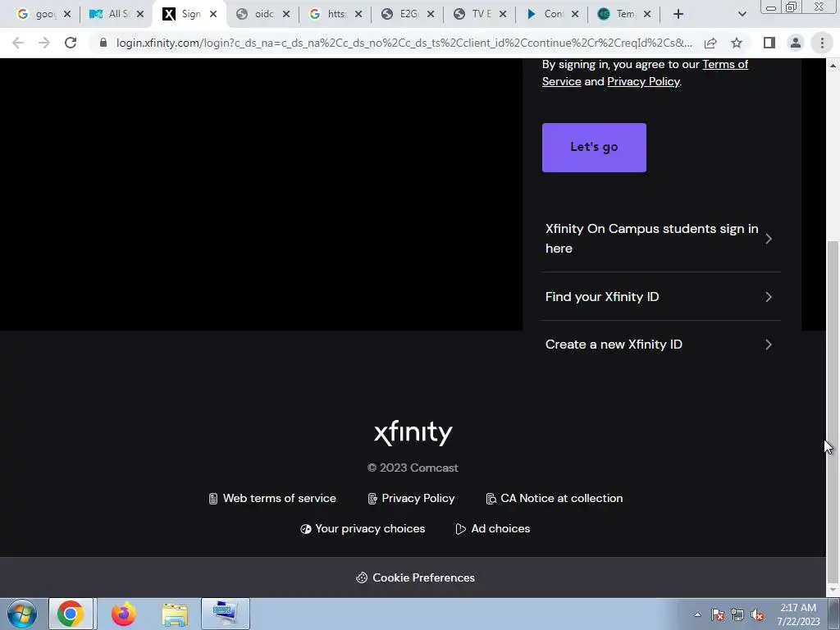Launch Firefox from the taskbar

[123, 614]
